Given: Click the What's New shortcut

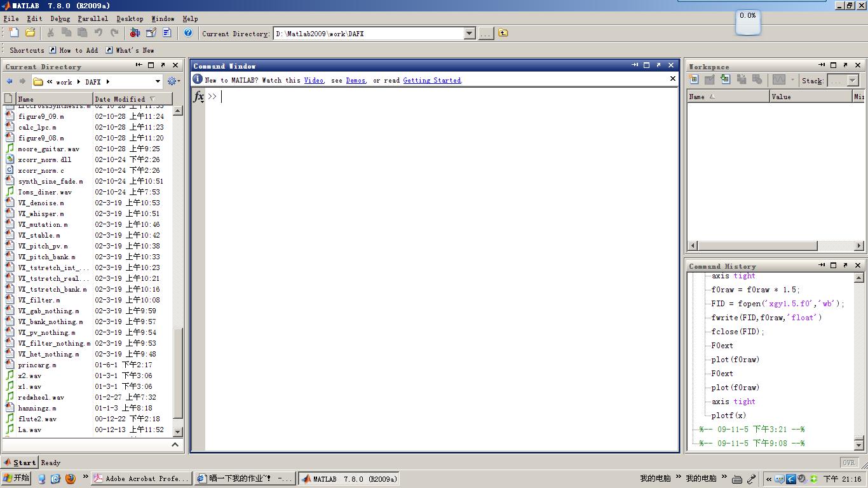Looking at the screenshot, I should click(x=130, y=50).
